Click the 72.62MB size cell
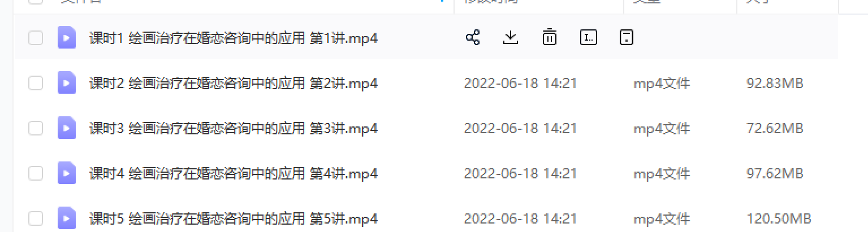 775,129
